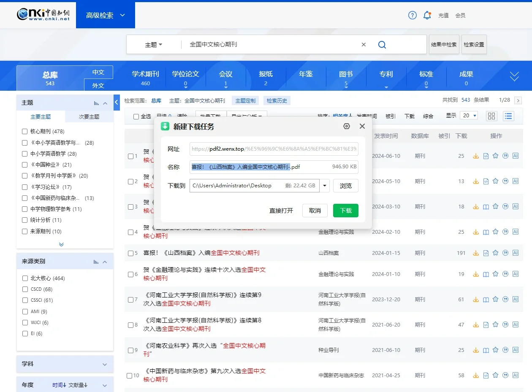Select the download icon for the first result
This screenshot has height=392, width=532.
pyautogui.click(x=476, y=156)
